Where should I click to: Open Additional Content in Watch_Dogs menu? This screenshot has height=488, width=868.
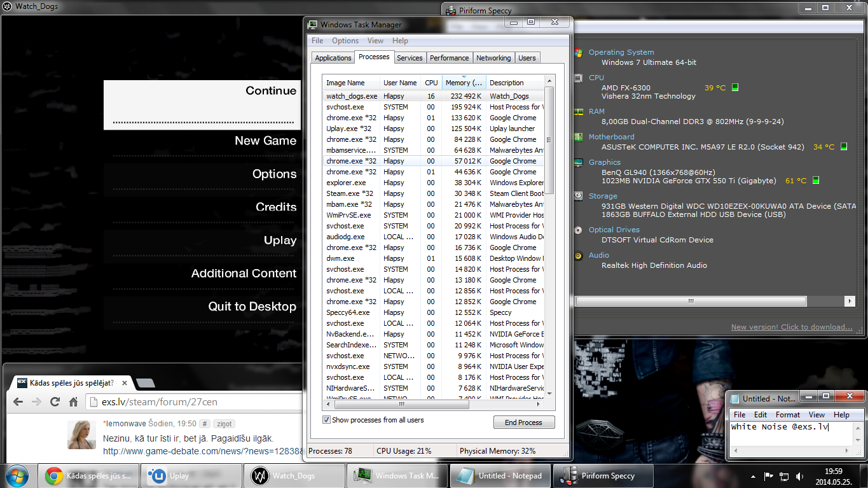pos(202,274)
